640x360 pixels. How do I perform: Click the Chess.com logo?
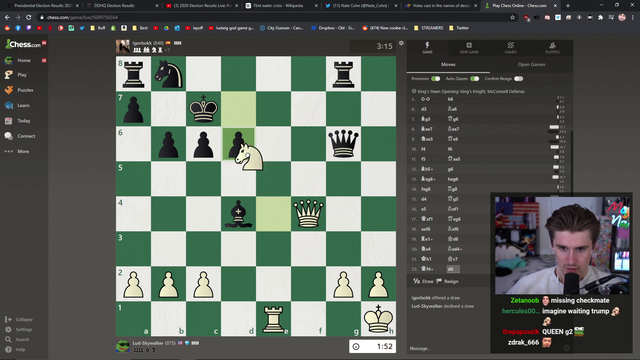coord(23,44)
